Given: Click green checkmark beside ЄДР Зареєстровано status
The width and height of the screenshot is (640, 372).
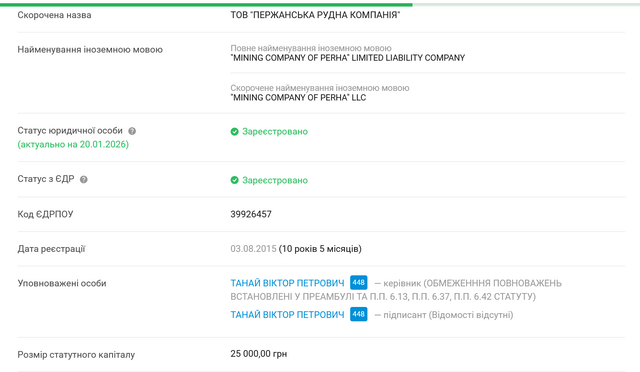Looking at the screenshot, I should [234, 180].
